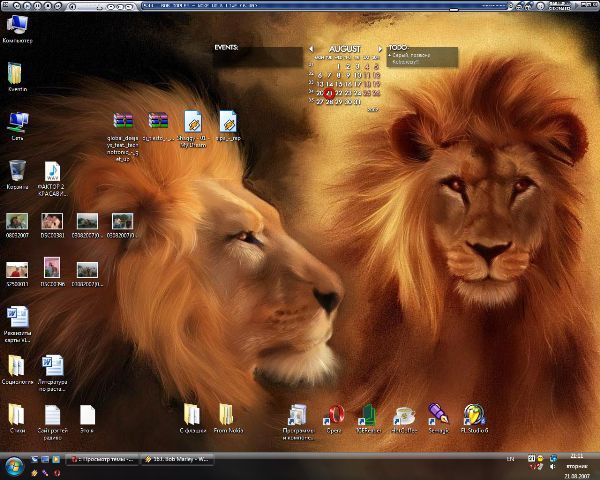Select day 31 in the August calendar
600x480 pixels.
357,102
